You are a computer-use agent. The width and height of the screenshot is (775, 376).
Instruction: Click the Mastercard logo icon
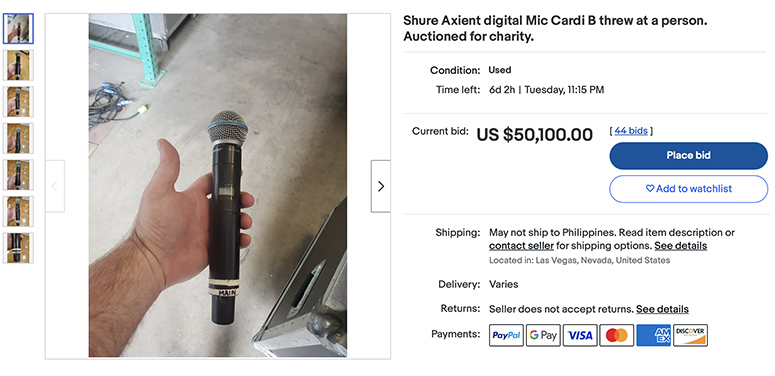(x=617, y=335)
